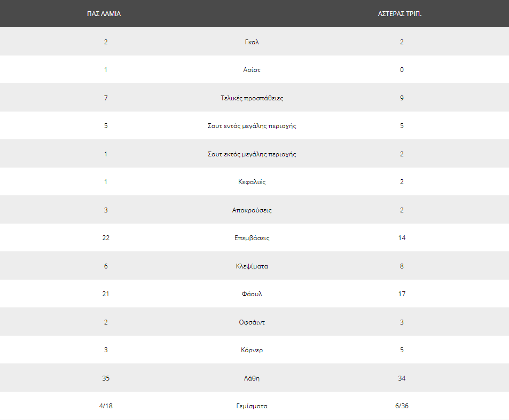Click the Τελικές προσπάθειες label
This screenshot has height=420, width=509.
[x=252, y=98]
